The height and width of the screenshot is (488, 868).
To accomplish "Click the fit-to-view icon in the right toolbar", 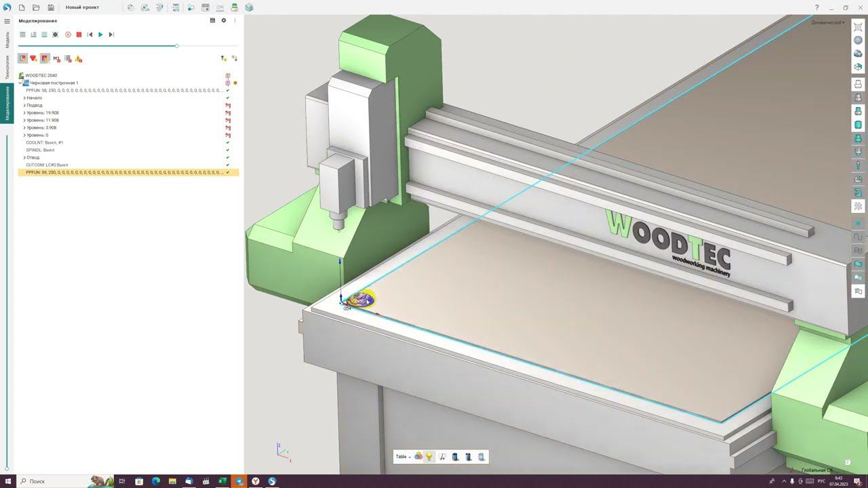I will (x=858, y=27).
